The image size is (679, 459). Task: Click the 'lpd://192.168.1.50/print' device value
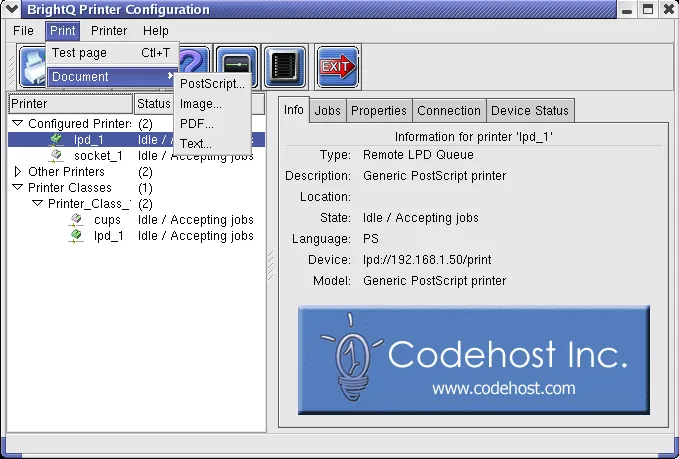(427, 260)
